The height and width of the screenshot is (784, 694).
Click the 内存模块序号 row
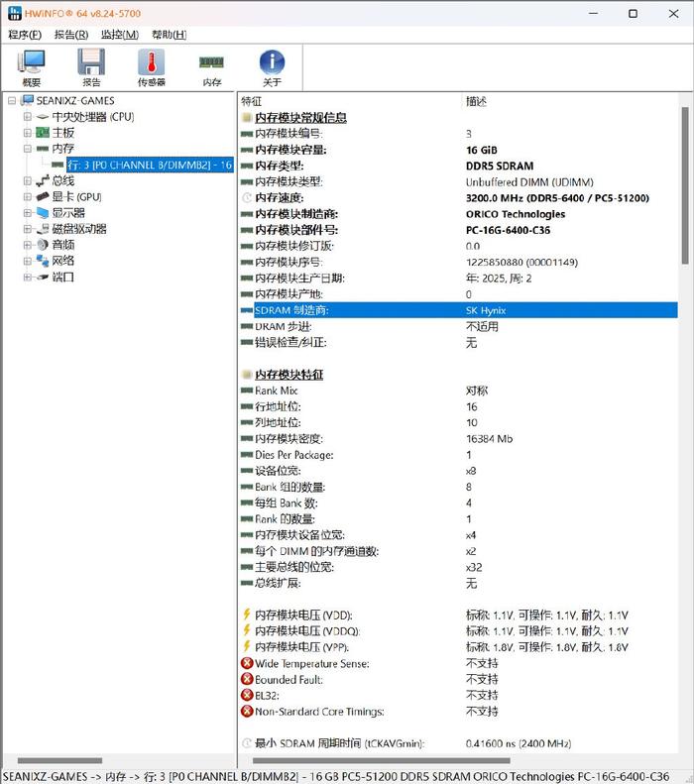coord(459,262)
